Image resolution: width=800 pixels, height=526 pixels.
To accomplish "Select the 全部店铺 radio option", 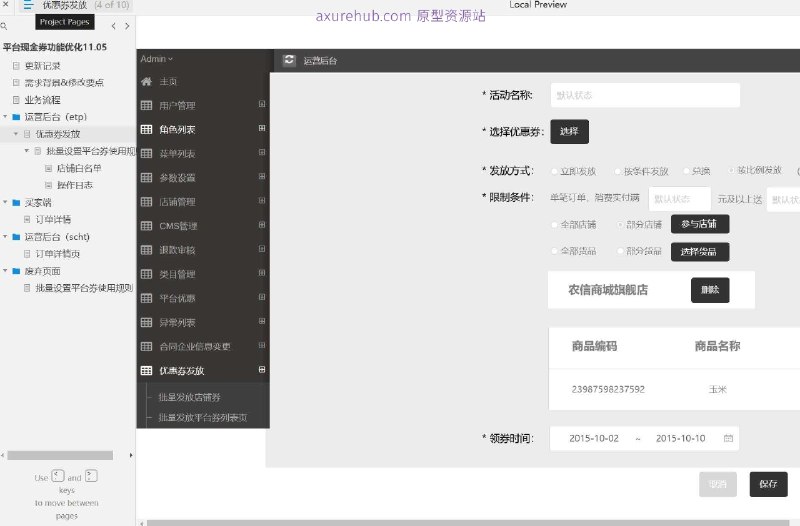I will click(x=554, y=224).
